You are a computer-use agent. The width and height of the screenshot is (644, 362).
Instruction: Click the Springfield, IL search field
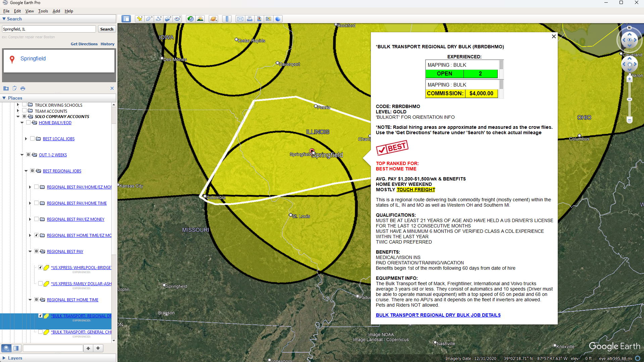click(49, 29)
